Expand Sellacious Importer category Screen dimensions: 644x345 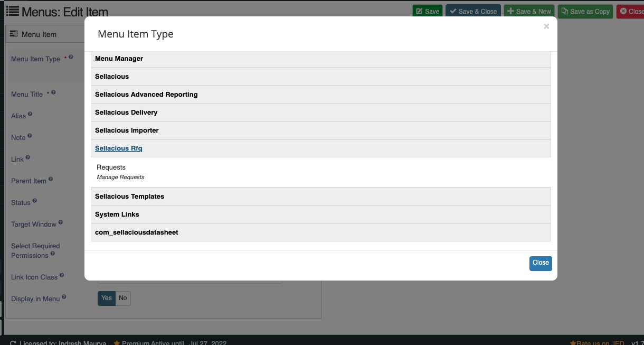click(320, 130)
